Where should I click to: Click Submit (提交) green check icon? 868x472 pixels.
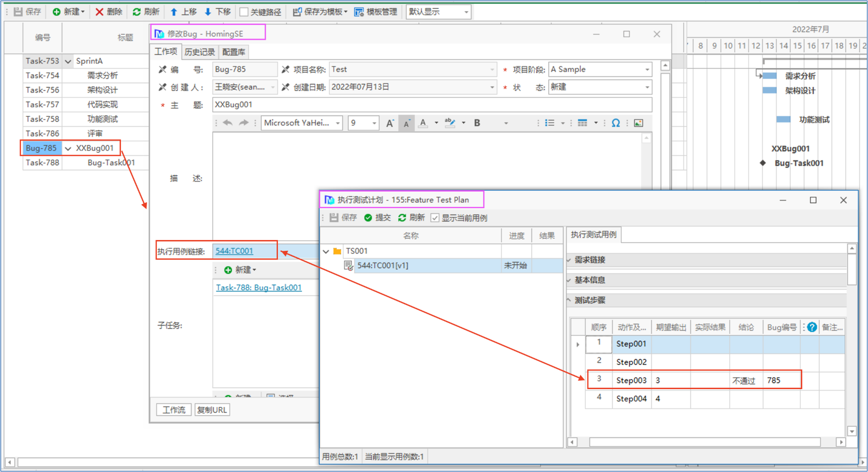point(368,218)
